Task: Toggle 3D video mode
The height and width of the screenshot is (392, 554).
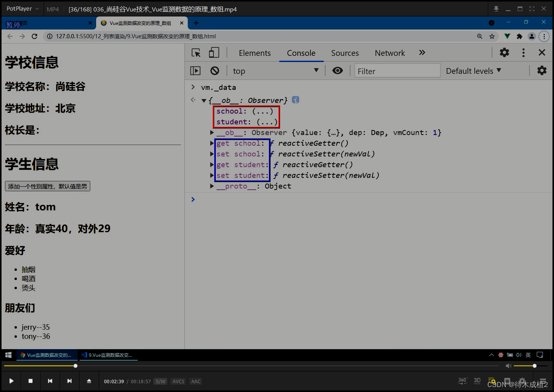Action: 477,381
